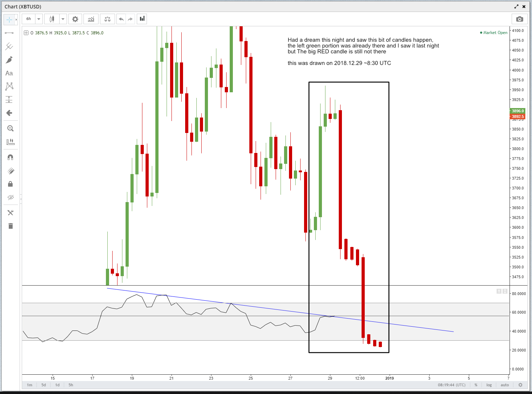The width and height of the screenshot is (532, 394).
Task: Toggle the auto scale button
Action: point(505,385)
